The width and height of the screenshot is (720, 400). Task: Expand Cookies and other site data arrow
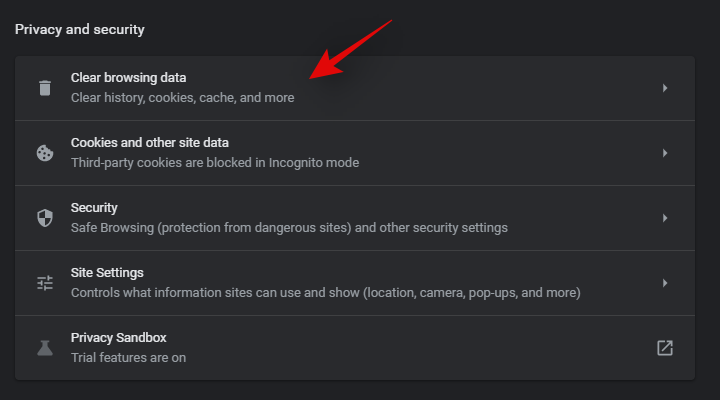coord(665,153)
